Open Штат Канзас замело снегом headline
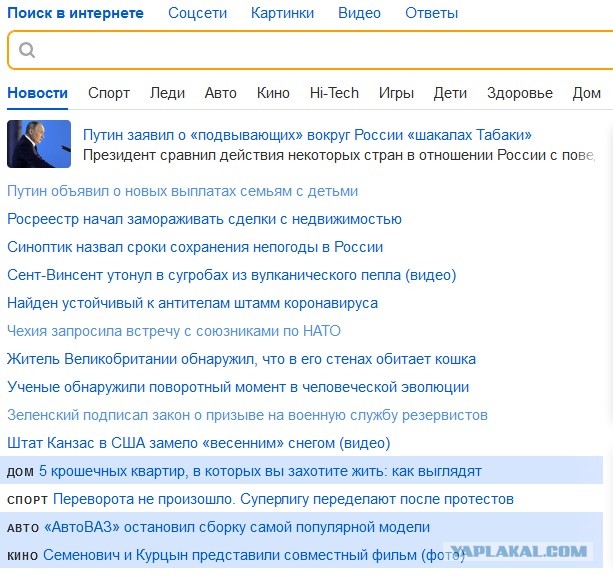613x581 pixels. (199, 443)
